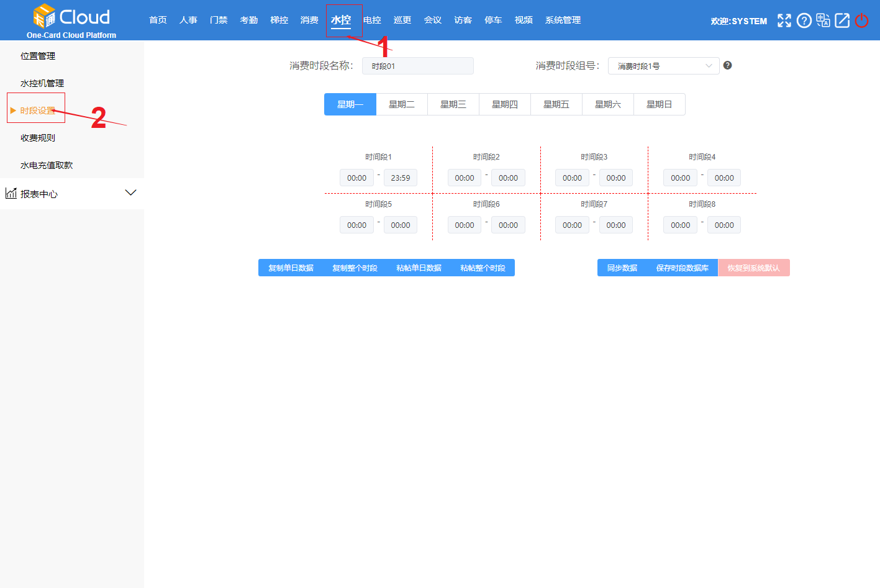Open 收费规则 in the sidebar
Image resolution: width=880 pixels, height=588 pixels.
(x=38, y=138)
